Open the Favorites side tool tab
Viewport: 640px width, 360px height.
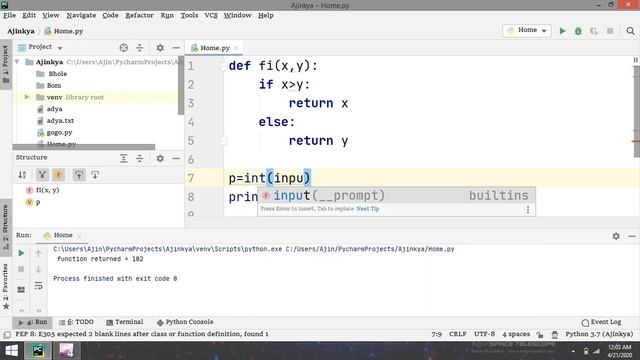pos(6,286)
